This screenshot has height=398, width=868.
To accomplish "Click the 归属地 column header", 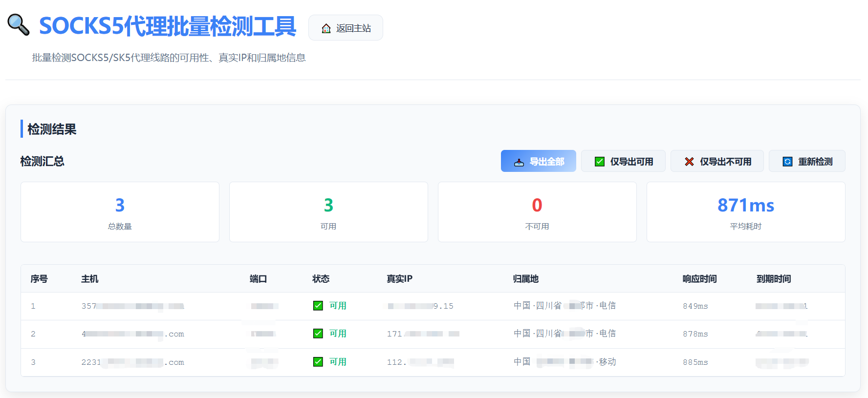I will [526, 279].
